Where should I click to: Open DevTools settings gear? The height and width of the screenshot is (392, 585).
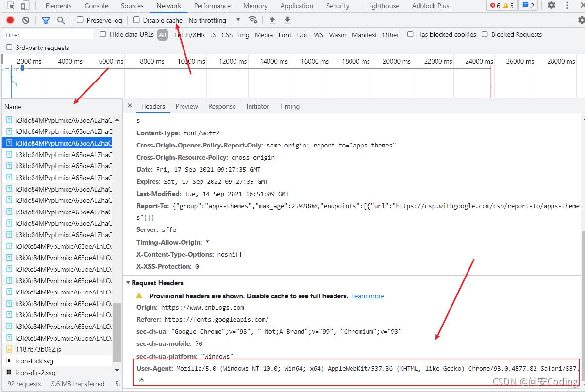552,5
